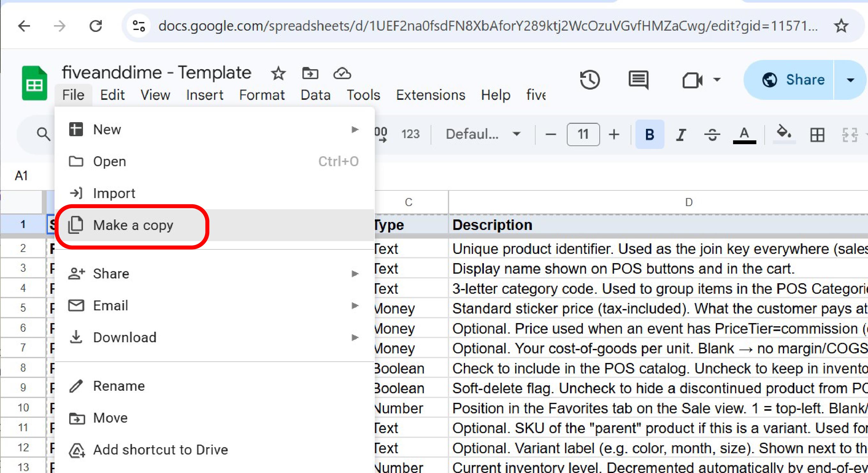Click the merge cells icon

pos(849,135)
